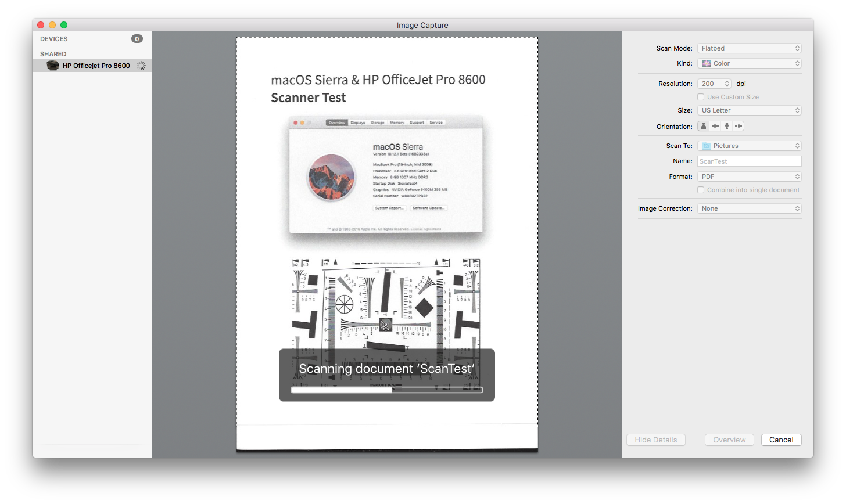Click the green zoom window button

[64, 25]
